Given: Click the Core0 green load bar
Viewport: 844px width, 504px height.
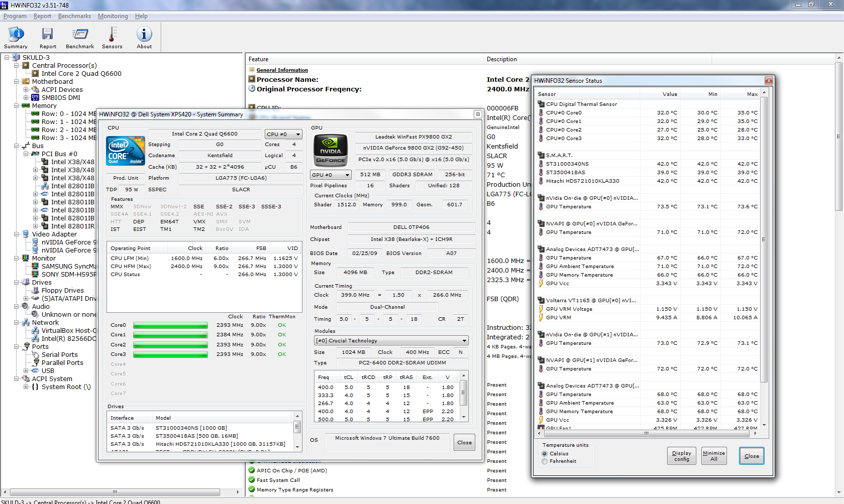Looking at the screenshot, I should coord(170,325).
